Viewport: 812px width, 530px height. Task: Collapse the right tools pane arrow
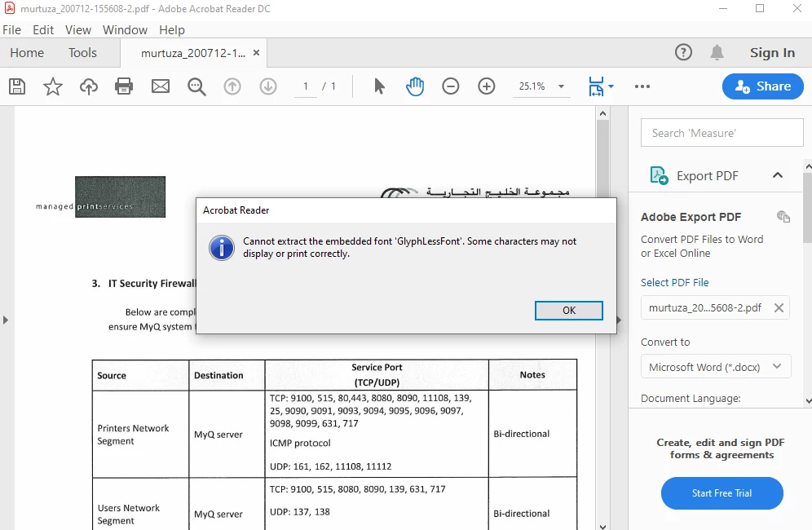point(620,320)
